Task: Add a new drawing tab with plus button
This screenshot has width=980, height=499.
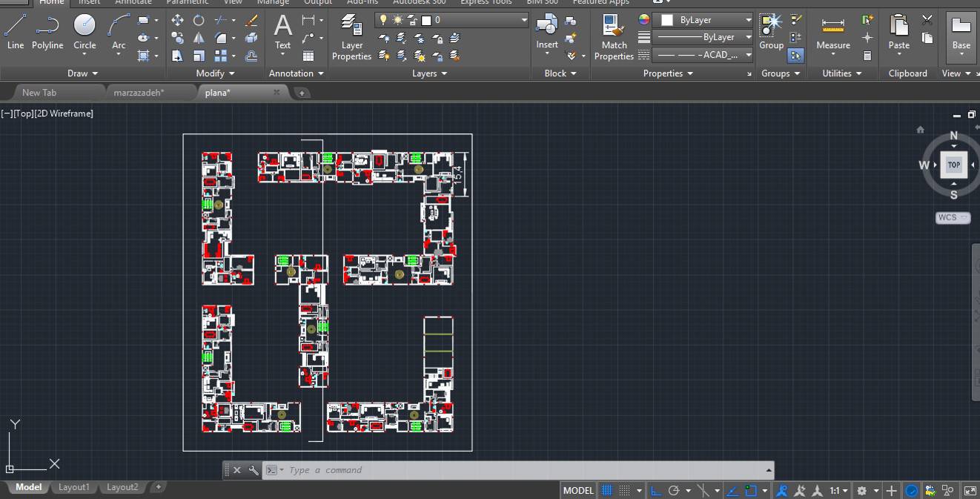Action: click(302, 93)
